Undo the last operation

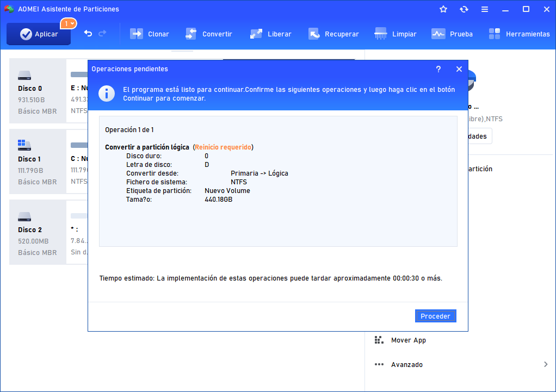click(88, 34)
